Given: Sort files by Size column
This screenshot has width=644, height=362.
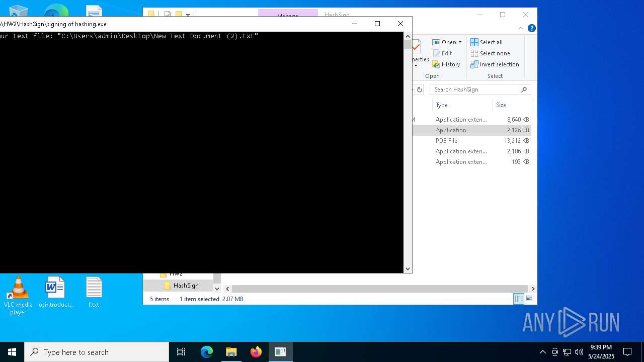Looking at the screenshot, I should pyautogui.click(x=512, y=105).
